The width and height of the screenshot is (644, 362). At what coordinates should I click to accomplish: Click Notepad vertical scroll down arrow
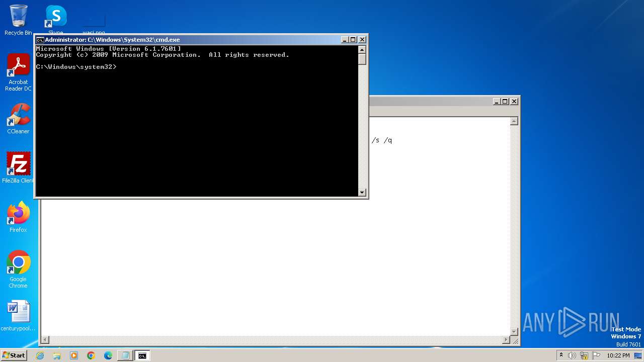(514, 331)
